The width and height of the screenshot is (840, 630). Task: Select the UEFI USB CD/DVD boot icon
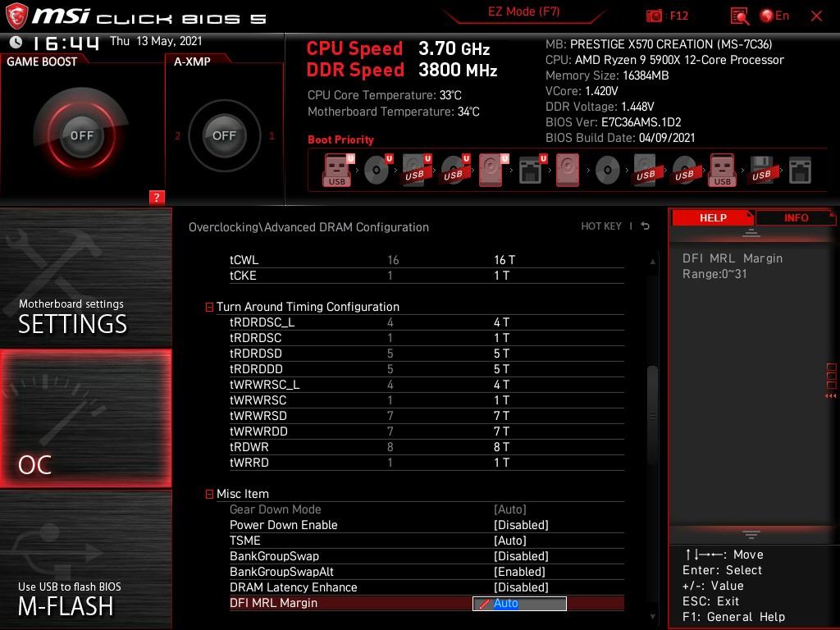(x=454, y=171)
